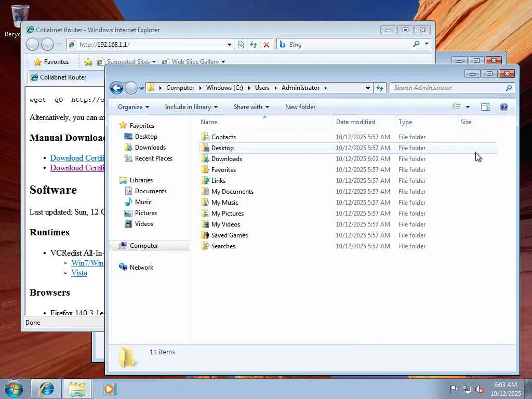Image resolution: width=532 pixels, height=399 pixels.
Task: Go back in Explorer navigation
Action: click(x=116, y=88)
